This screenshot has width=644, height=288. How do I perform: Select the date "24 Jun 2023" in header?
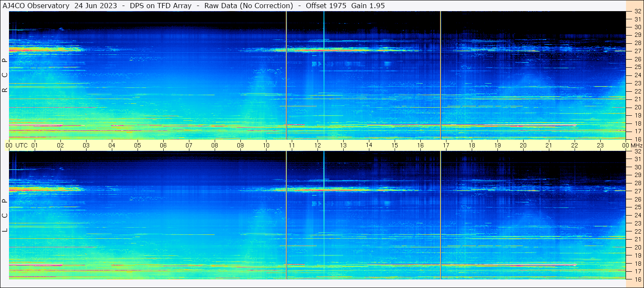click(x=95, y=6)
